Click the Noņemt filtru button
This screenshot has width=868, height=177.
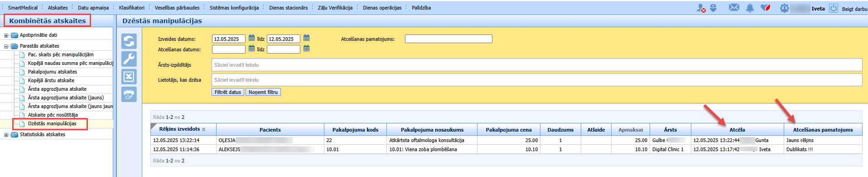pyautogui.click(x=263, y=92)
